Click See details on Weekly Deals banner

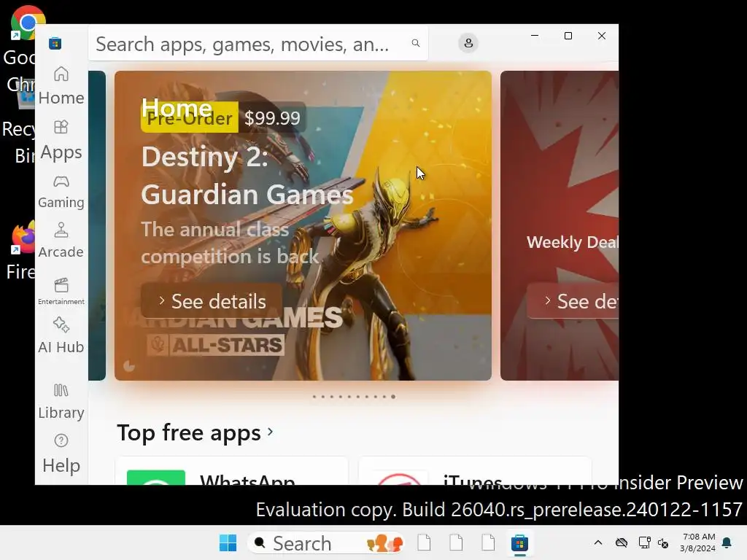click(x=573, y=301)
